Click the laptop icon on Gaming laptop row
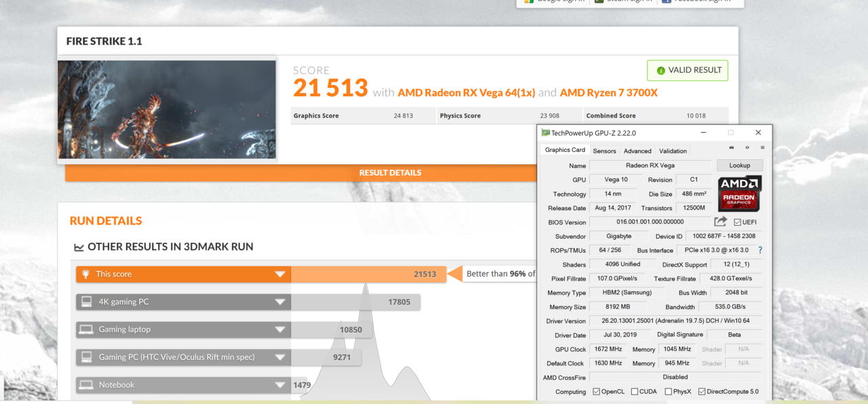This screenshot has height=404, width=868. pos(86,329)
